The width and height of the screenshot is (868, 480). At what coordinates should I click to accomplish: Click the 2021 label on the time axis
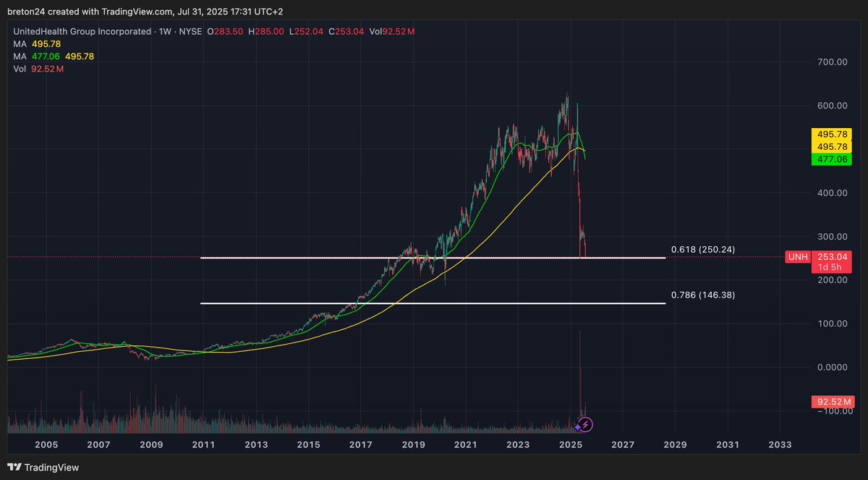click(x=465, y=445)
